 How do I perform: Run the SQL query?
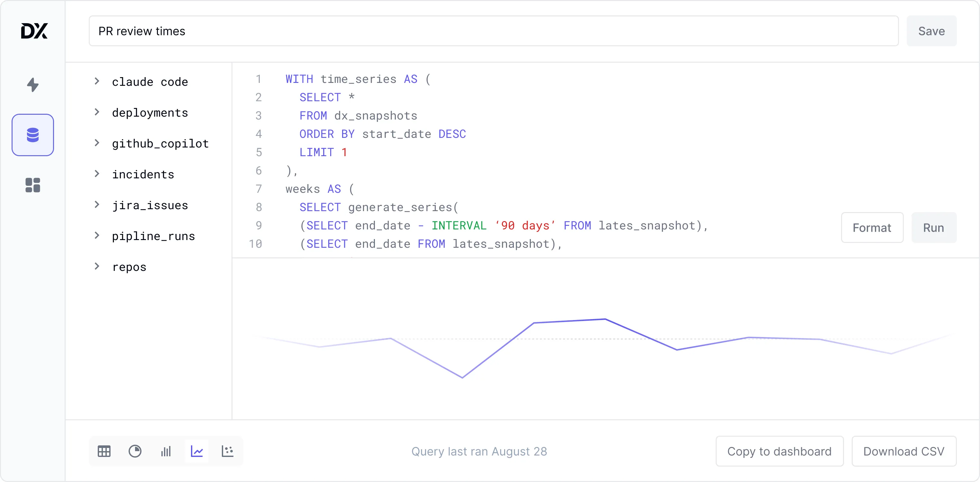pos(934,228)
